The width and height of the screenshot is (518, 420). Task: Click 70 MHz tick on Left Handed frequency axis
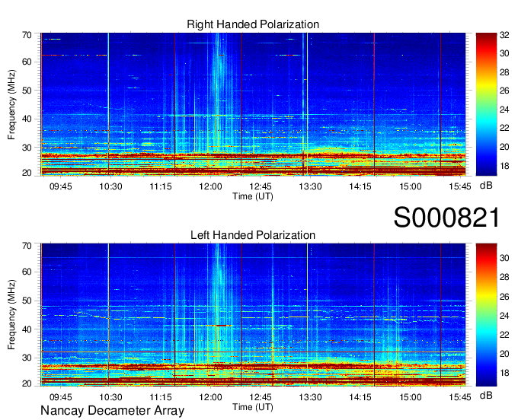click(x=27, y=246)
